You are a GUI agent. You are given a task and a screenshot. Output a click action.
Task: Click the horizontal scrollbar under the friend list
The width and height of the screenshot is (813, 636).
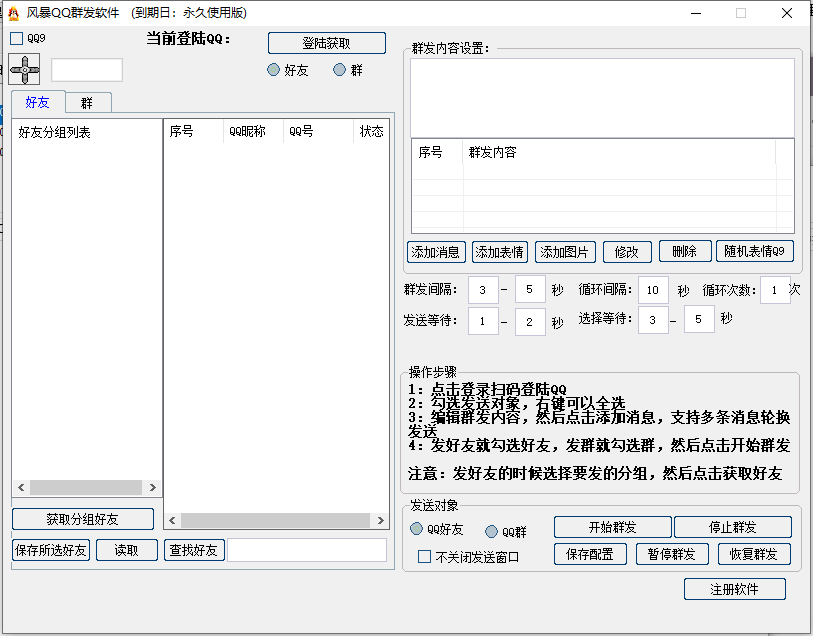click(x=85, y=487)
